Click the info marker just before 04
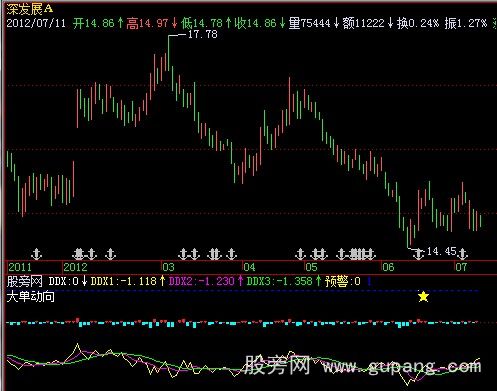Screen dimensions: 497x391 [x=231, y=254]
